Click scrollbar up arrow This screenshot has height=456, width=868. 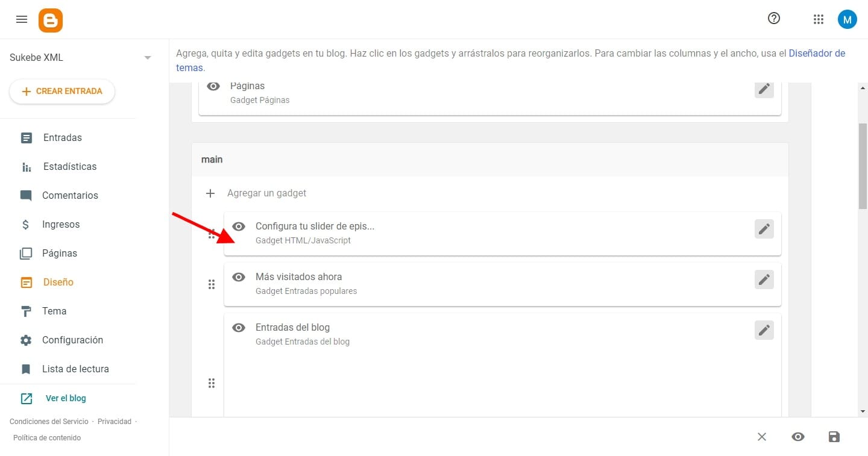(863, 88)
